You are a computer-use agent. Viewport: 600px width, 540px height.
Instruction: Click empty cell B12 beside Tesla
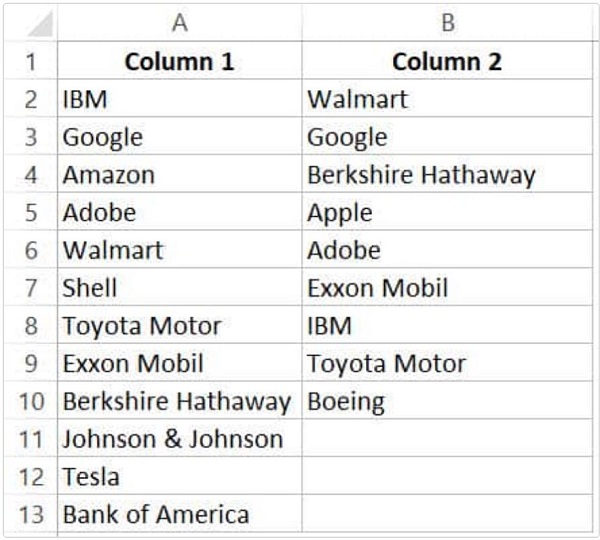(x=447, y=476)
